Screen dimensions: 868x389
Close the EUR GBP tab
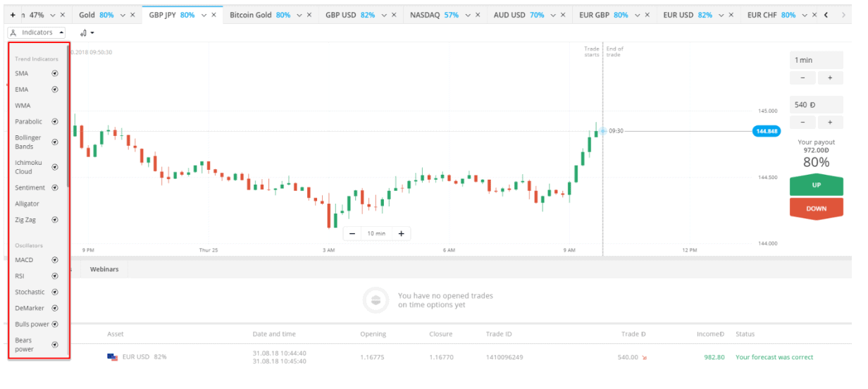pos(647,15)
